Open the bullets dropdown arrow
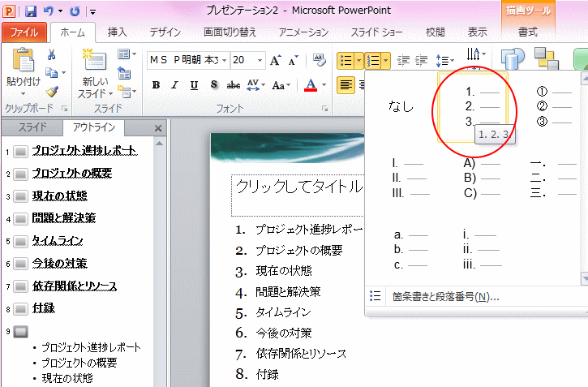Image resolution: width=588 pixels, height=387 pixels. 358,60
